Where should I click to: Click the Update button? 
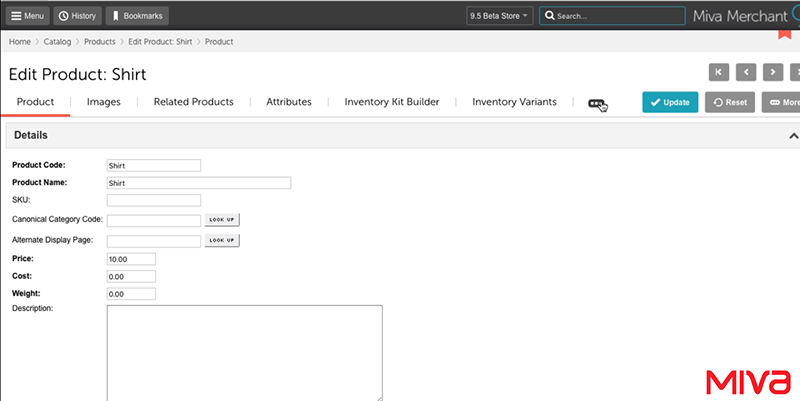pyautogui.click(x=670, y=102)
